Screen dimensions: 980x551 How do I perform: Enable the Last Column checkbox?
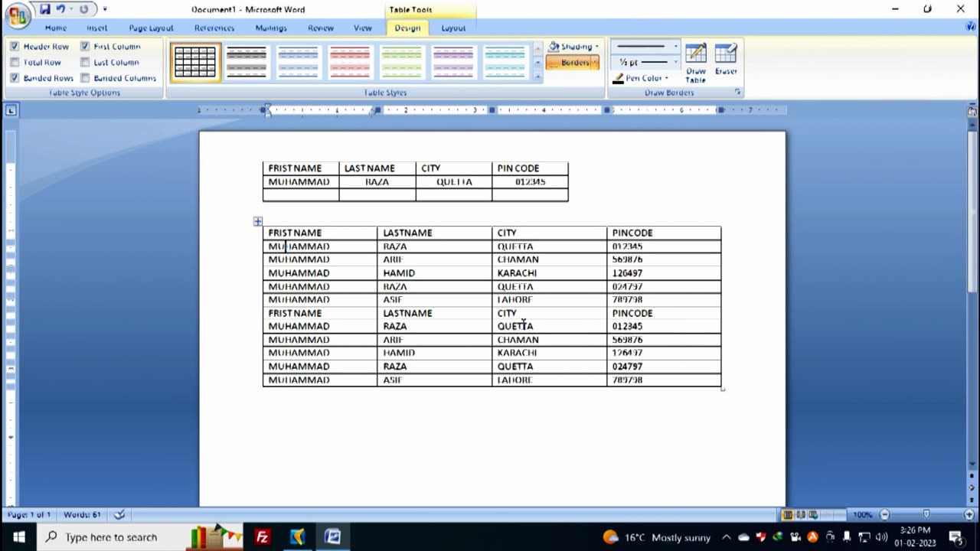[85, 63]
